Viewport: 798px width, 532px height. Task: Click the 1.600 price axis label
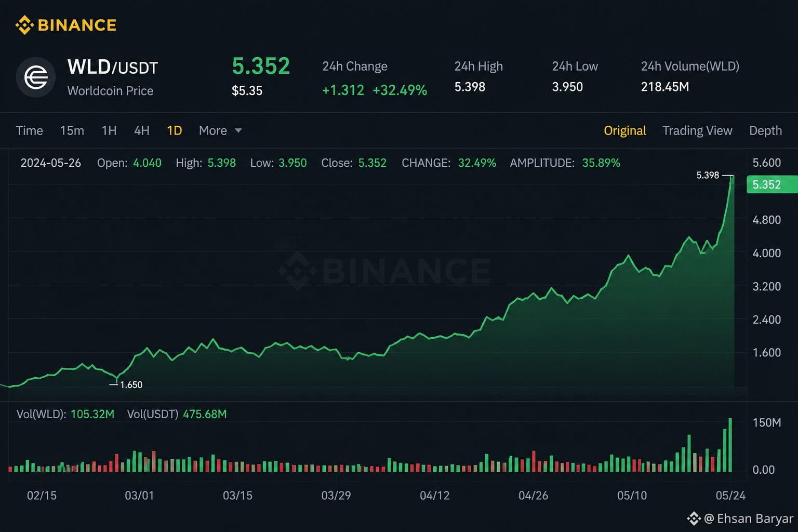(766, 353)
